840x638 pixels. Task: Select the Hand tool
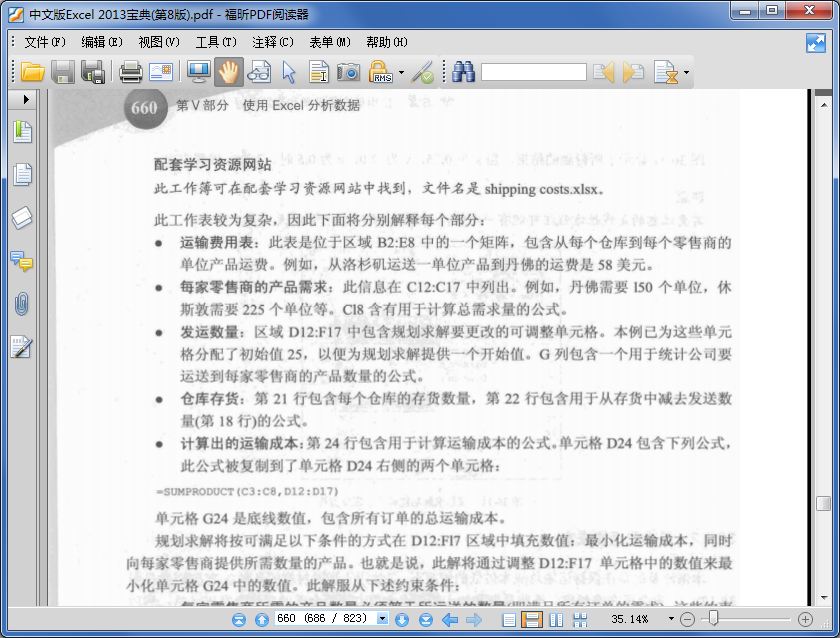click(x=229, y=72)
